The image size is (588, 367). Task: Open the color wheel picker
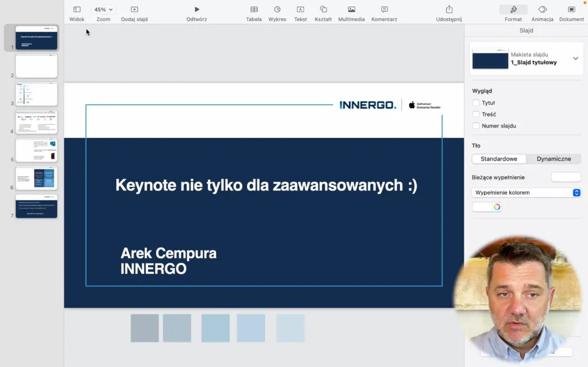pyautogui.click(x=497, y=207)
